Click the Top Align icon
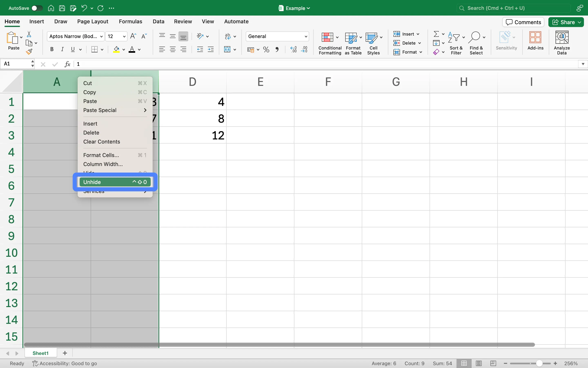588x368 pixels. 162,36
